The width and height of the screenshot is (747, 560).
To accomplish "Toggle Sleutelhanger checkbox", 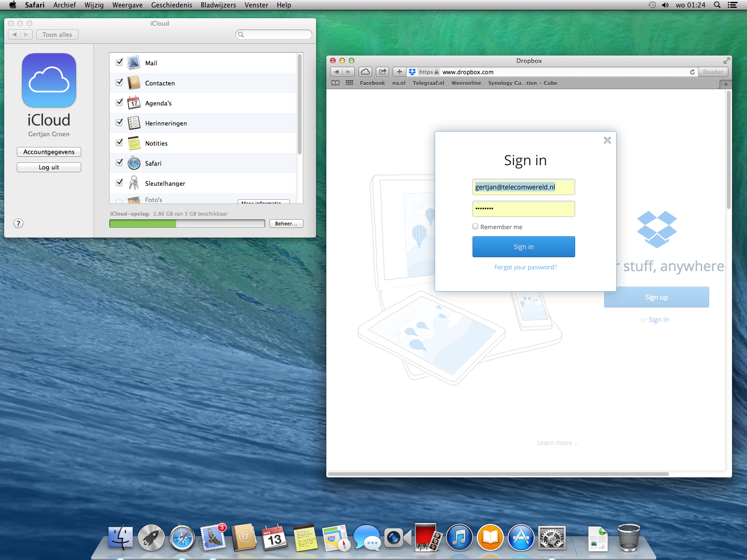I will click(x=120, y=182).
